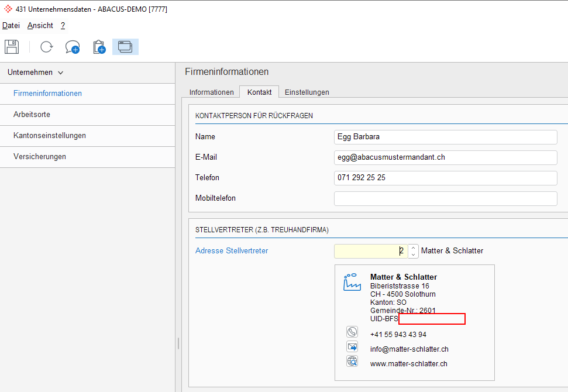Click the factory icon in Matter & Schlatter card

[x=352, y=282]
